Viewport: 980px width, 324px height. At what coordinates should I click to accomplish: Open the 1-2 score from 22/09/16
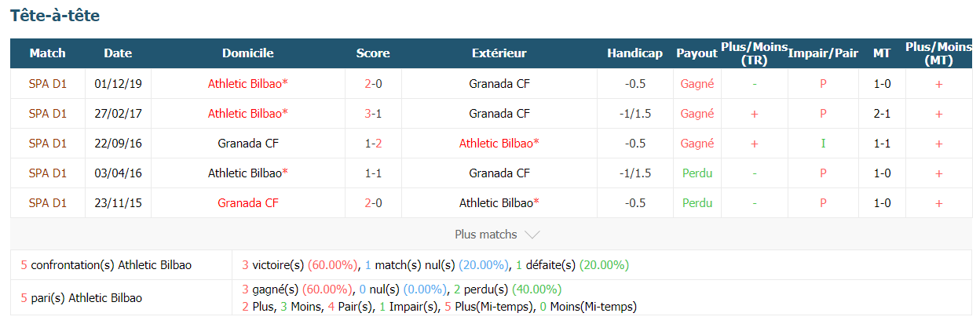point(373,143)
